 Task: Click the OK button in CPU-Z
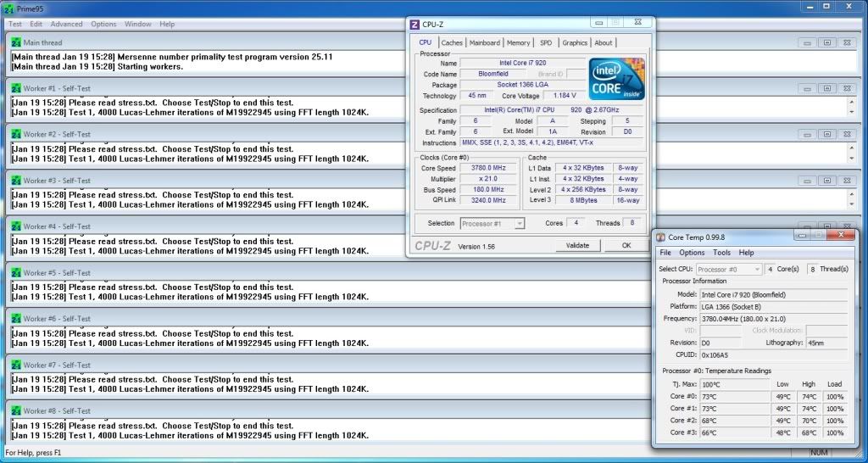pos(626,245)
